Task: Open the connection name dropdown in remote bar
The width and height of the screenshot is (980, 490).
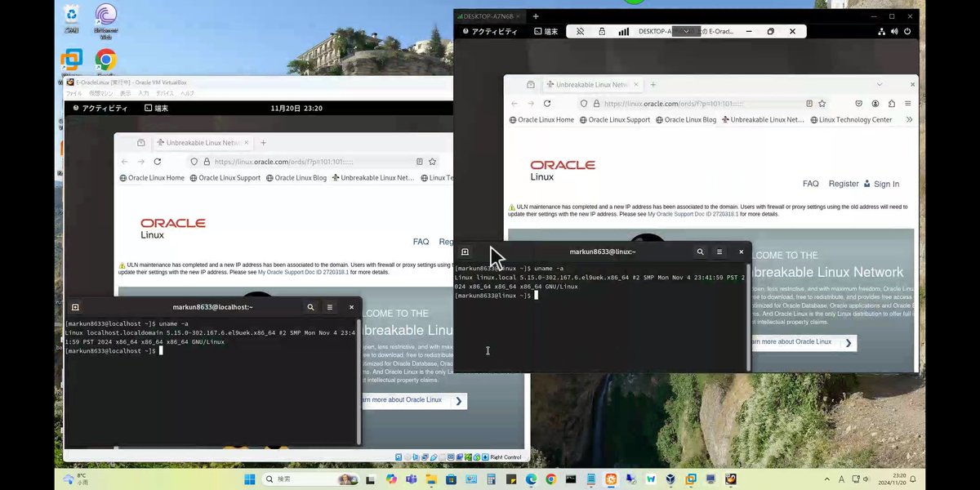Action: click(x=688, y=31)
